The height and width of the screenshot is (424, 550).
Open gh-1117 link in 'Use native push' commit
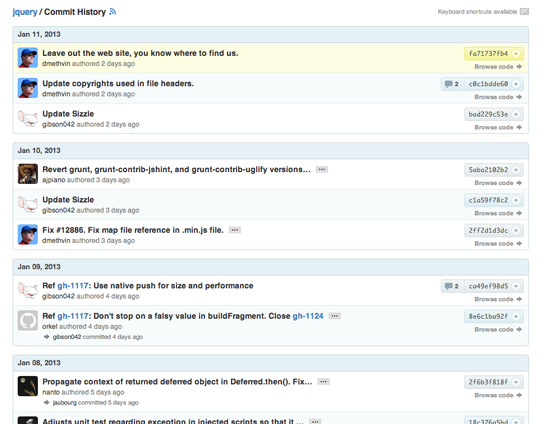click(x=73, y=286)
